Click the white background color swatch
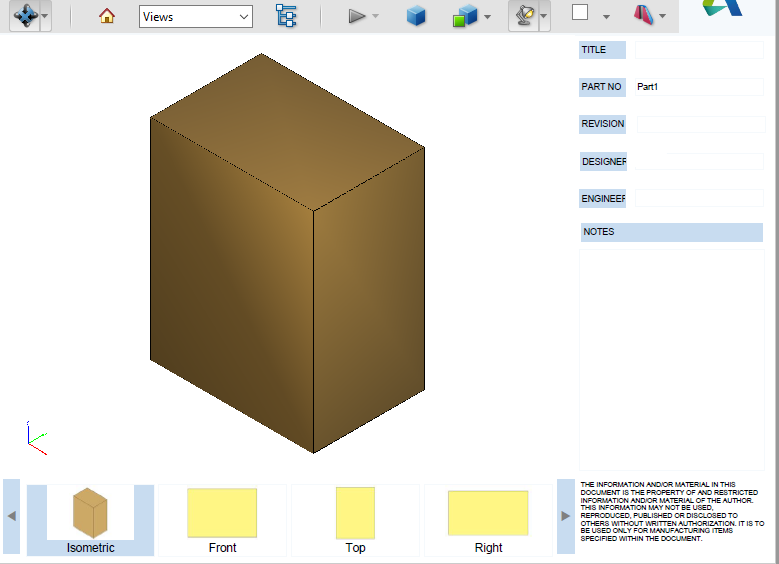Image resolution: width=779 pixels, height=564 pixels. [580, 12]
